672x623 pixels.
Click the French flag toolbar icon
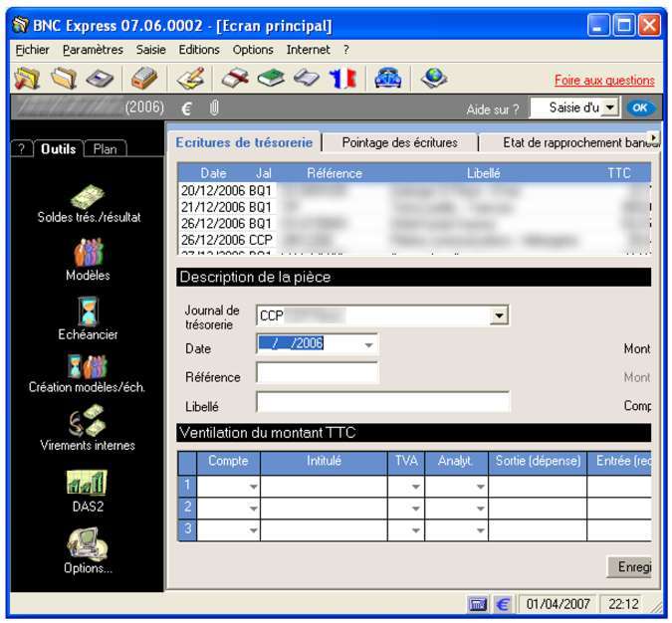point(343,79)
